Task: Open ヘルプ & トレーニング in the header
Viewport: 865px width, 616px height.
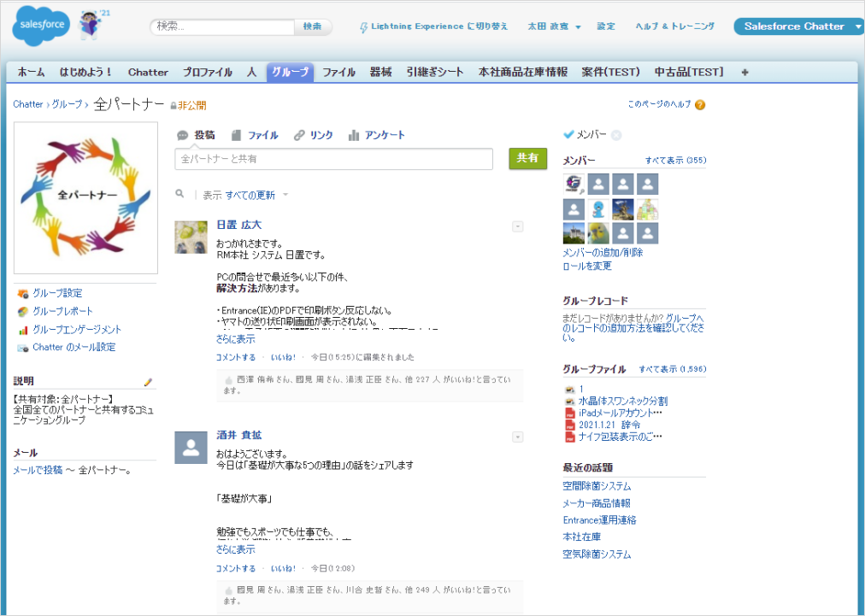Action: (x=674, y=26)
